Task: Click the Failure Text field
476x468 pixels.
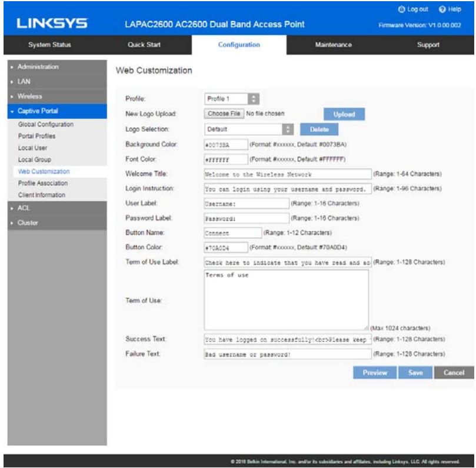Action: [288, 354]
